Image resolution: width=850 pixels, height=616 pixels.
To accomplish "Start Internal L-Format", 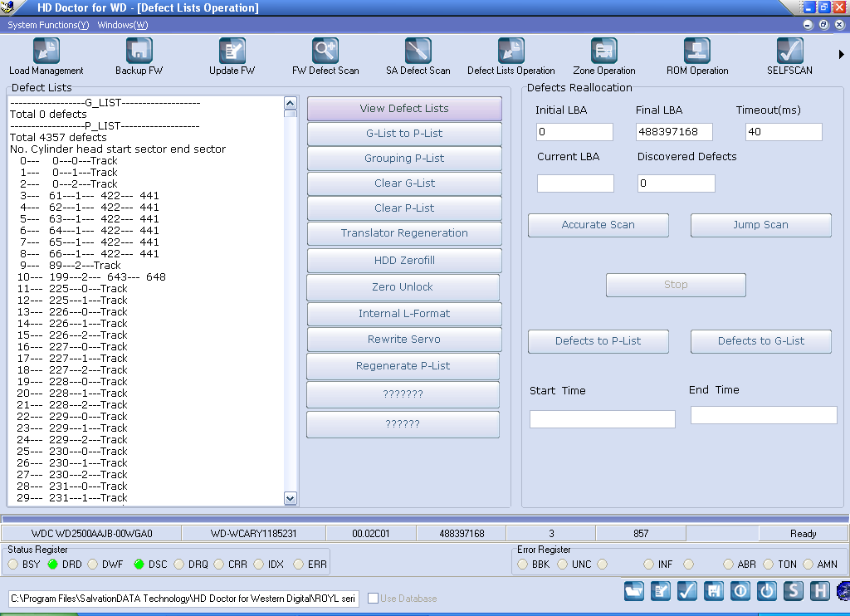I will [404, 314].
